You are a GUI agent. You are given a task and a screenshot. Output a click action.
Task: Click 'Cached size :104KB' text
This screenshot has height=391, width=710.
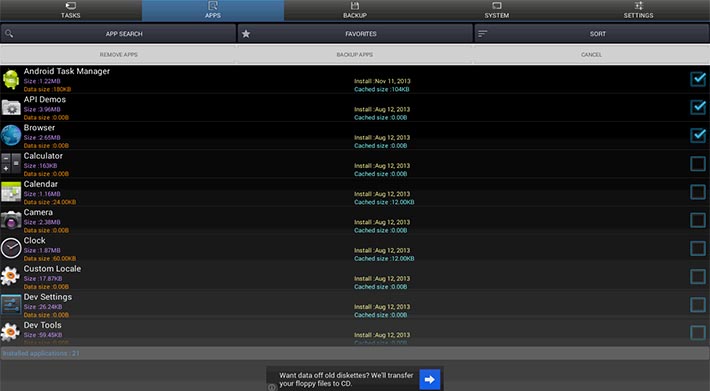(382, 89)
